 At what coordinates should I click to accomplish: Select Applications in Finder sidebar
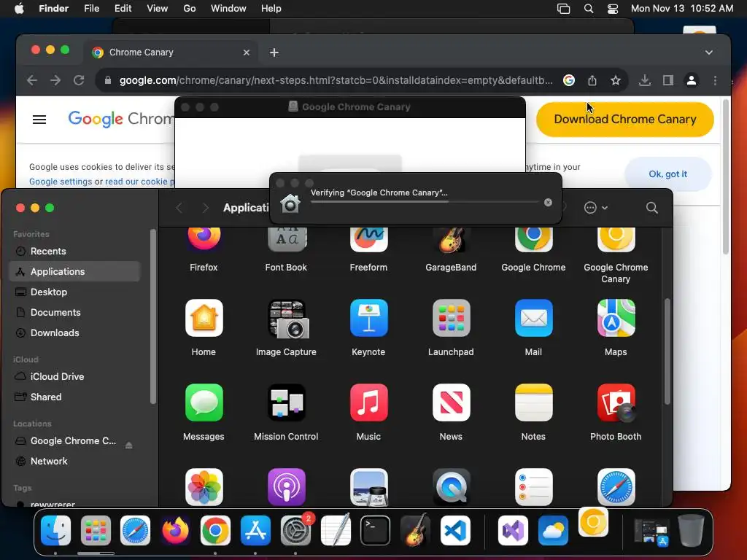[75, 271]
